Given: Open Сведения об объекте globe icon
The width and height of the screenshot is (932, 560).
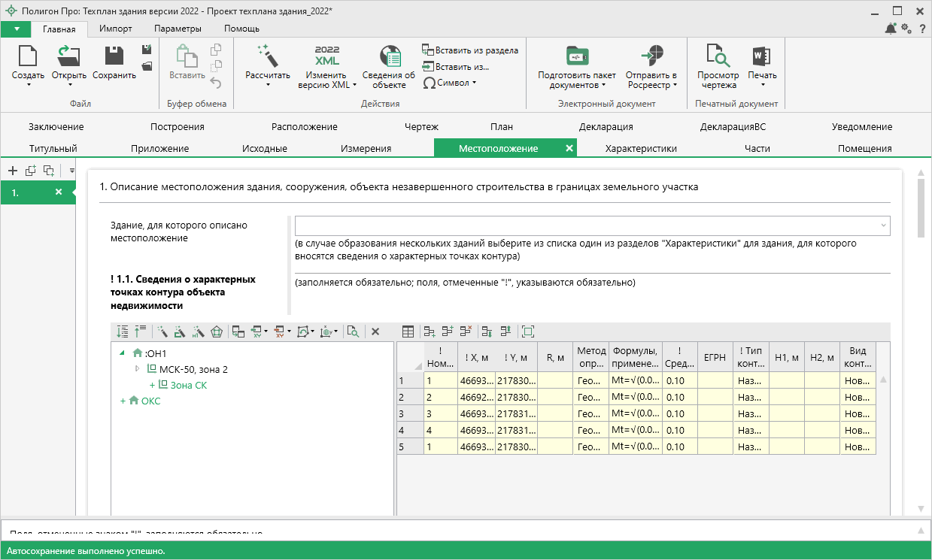Looking at the screenshot, I should click(389, 56).
